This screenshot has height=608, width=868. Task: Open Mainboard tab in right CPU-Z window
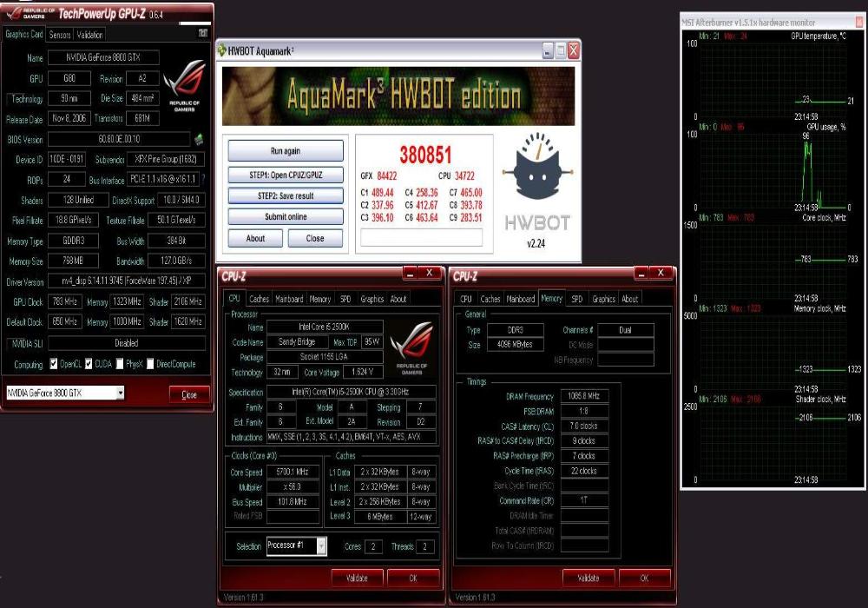(521, 299)
